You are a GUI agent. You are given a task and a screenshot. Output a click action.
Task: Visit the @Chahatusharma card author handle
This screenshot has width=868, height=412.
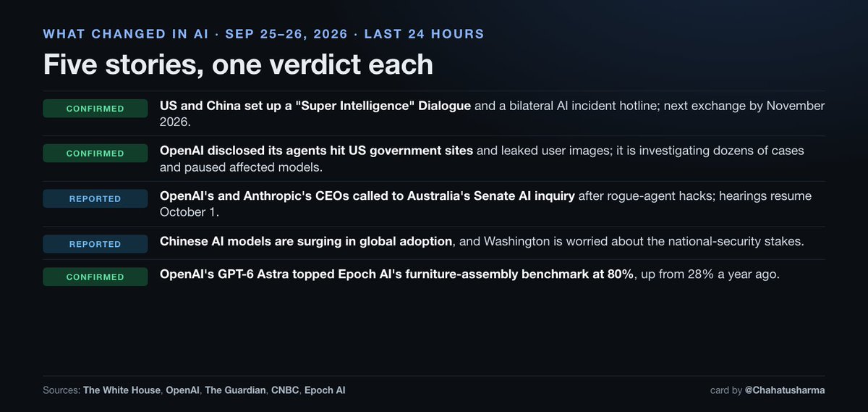(x=785, y=390)
